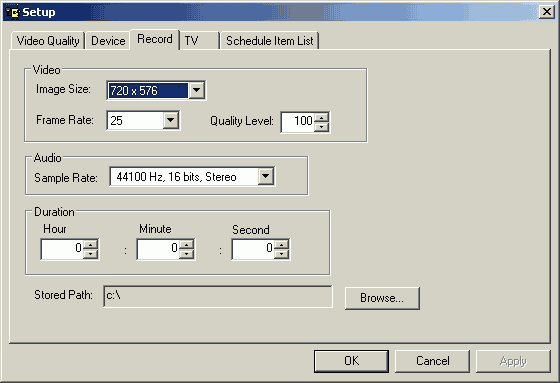Click the Stored Path label
560x383 pixels.
(x=63, y=295)
